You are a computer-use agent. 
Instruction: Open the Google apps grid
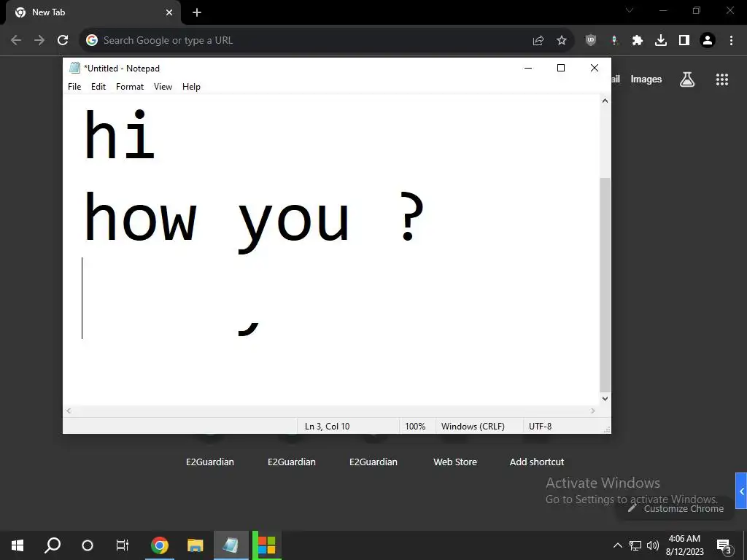coord(722,79)
